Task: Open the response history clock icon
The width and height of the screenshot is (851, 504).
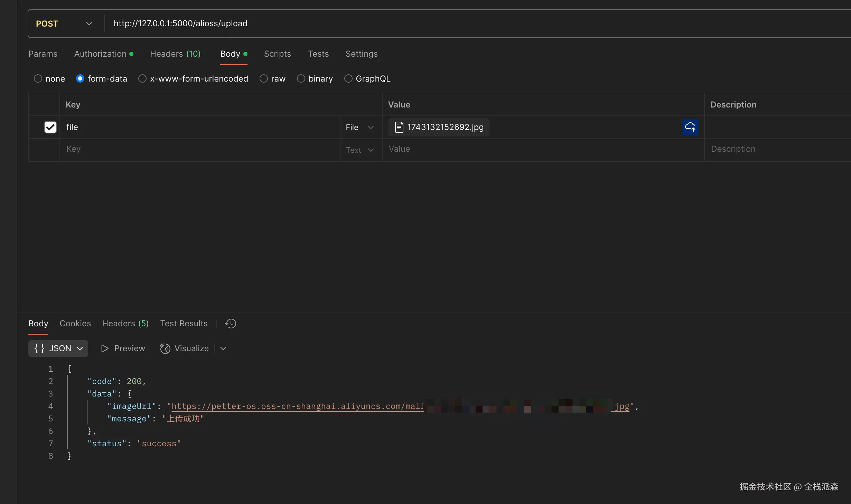Action: (231, 324)
